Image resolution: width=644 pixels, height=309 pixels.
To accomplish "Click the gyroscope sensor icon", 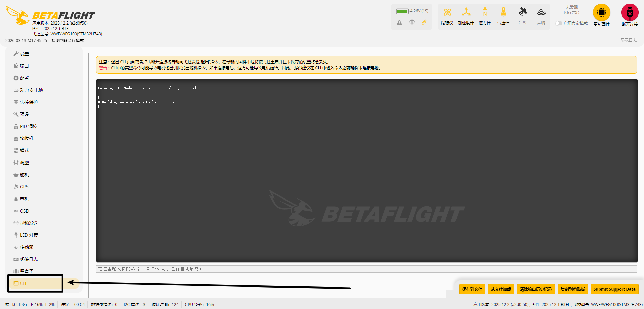I will (x=447, y=13).
